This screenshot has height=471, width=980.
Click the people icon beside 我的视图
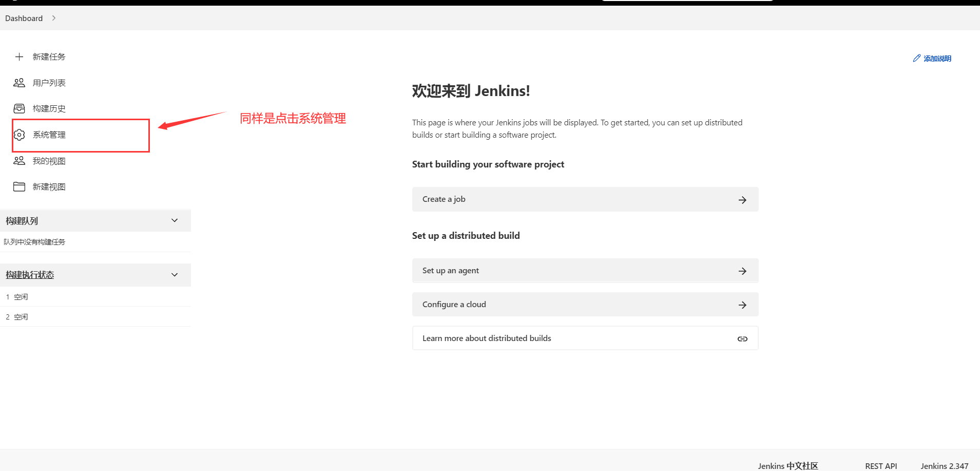19,161
